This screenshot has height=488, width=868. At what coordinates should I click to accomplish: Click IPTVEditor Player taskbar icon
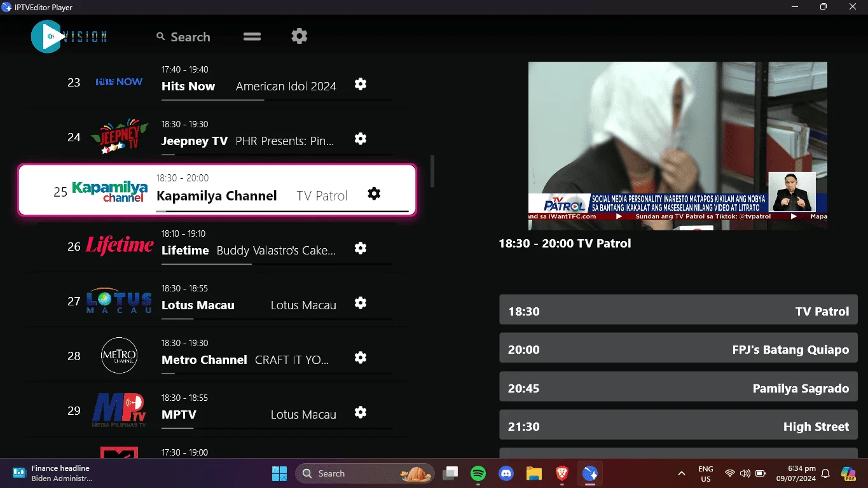pos(589,473)
